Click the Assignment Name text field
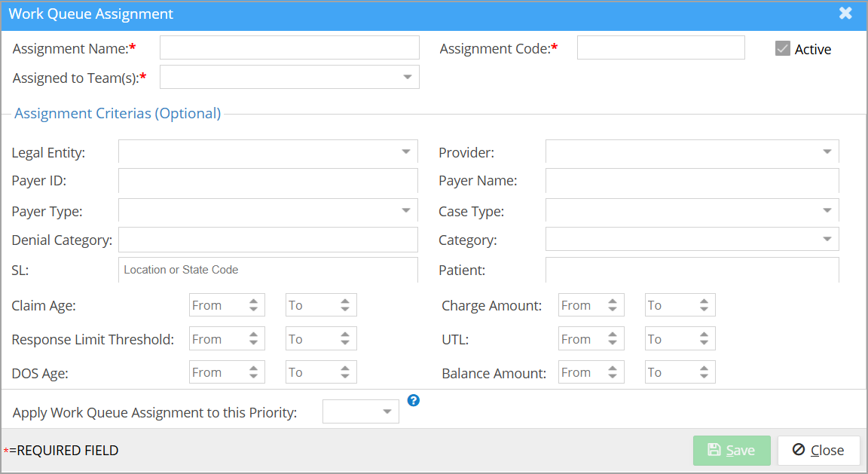The height and width of the screenshot is (474, 868). point(289,47)
